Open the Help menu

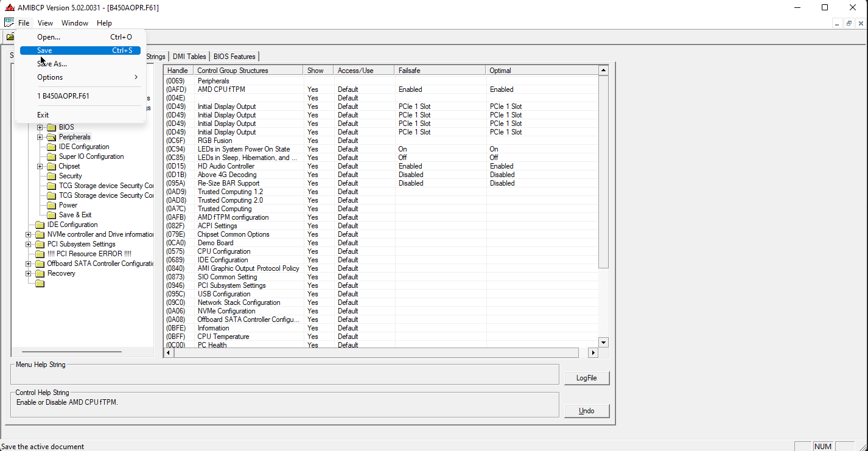point(104,23)
